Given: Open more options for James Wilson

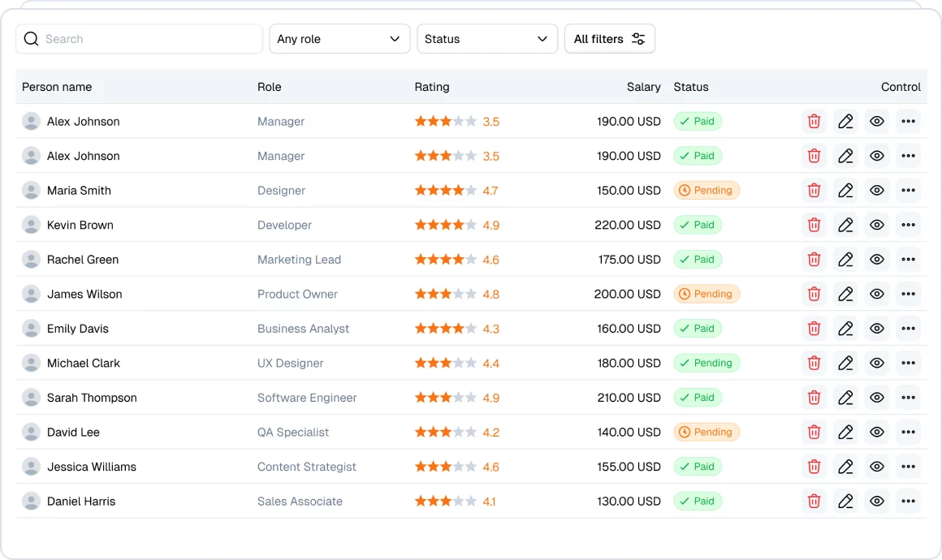Looking at the screenshot, I should (x=908, y=294).
